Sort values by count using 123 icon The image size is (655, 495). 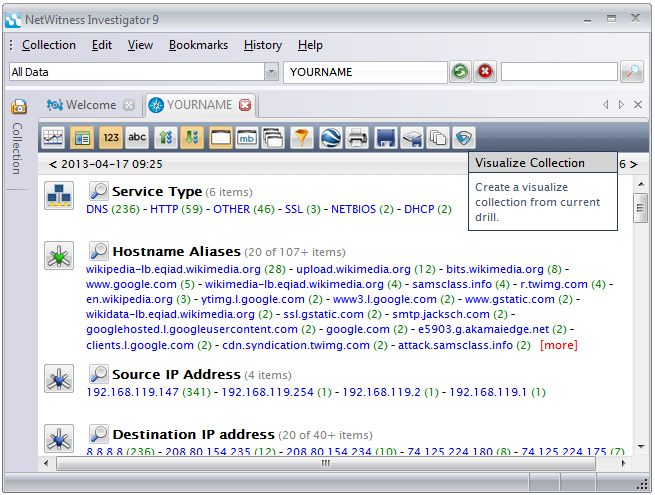click(x=111, y=138)
